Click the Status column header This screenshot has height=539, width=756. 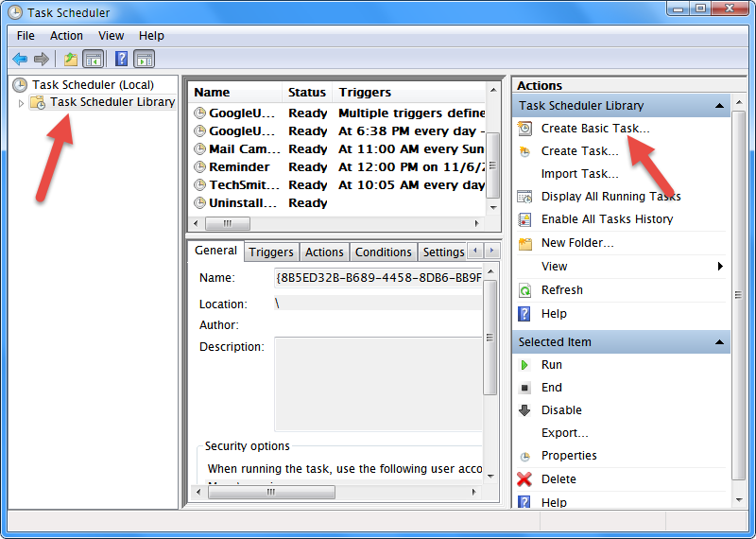(x=307, y=92)
